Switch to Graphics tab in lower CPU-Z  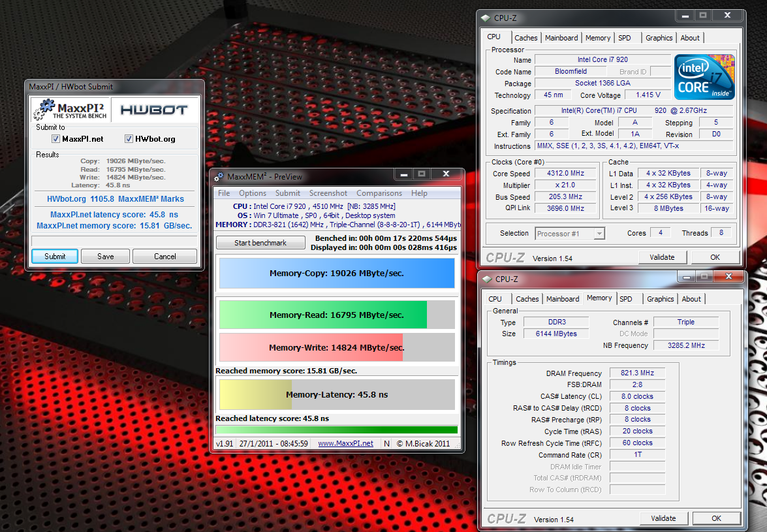coord(661,299)
